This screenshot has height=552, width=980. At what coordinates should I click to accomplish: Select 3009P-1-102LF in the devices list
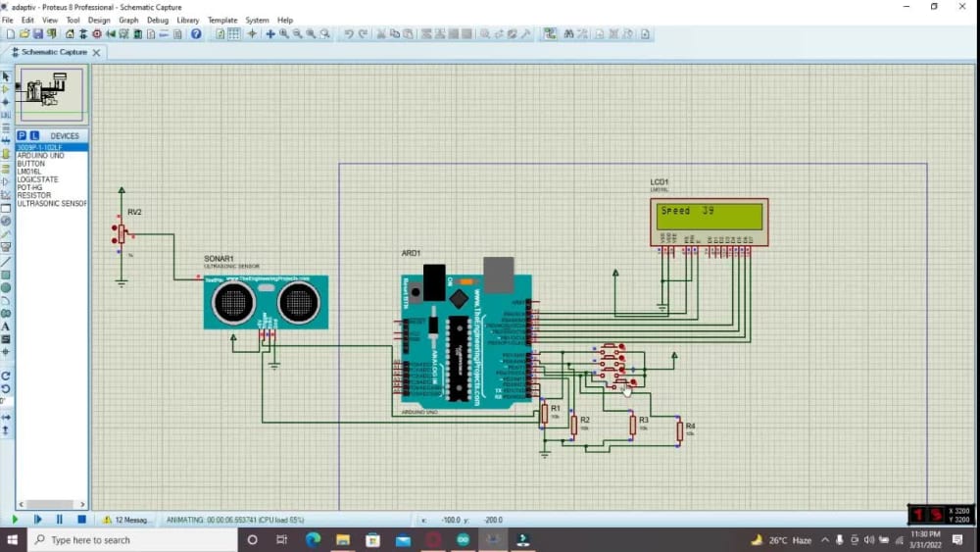coord(51,147)
